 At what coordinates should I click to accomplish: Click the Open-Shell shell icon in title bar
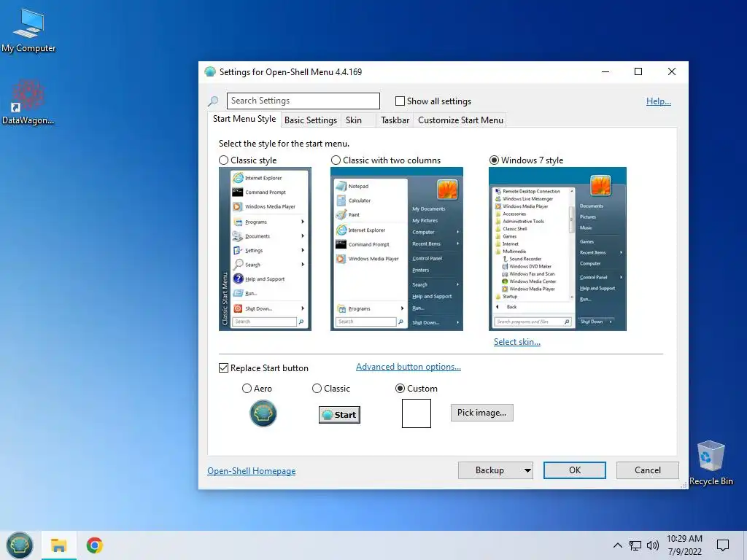pyautogui.click(x=209, y=72)
